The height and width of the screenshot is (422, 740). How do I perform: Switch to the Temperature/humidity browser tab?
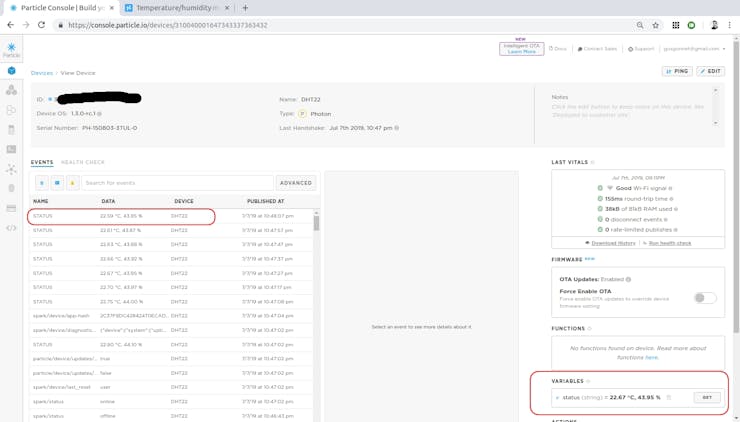click(177, 8)
